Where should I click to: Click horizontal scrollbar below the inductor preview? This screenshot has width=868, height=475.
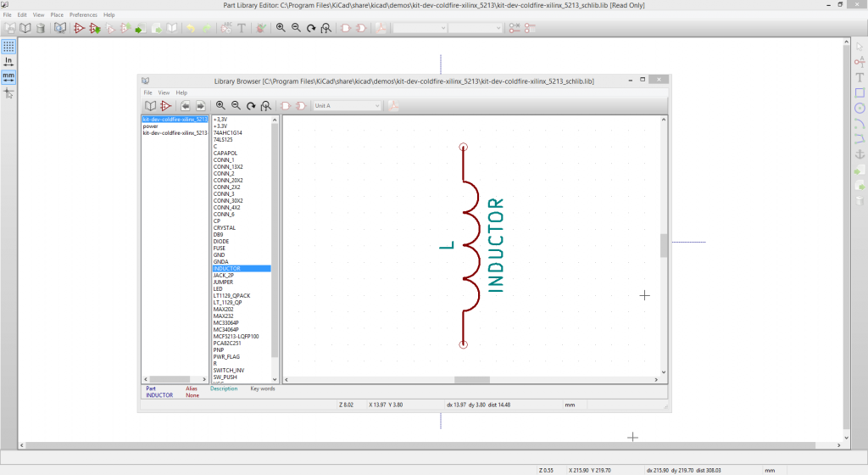click(471, 380)
